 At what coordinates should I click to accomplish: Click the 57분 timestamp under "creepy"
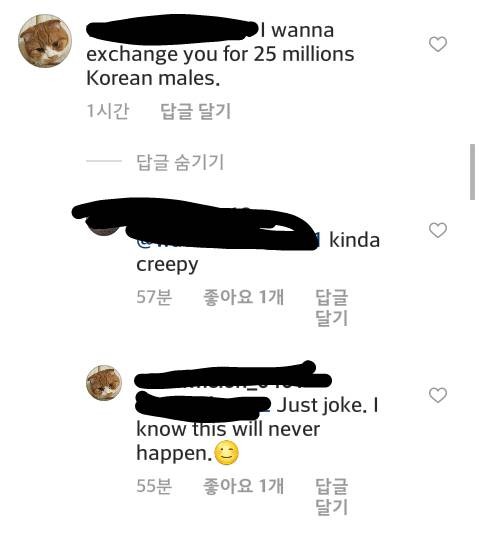pyautogui.click(x=154, y=297)
